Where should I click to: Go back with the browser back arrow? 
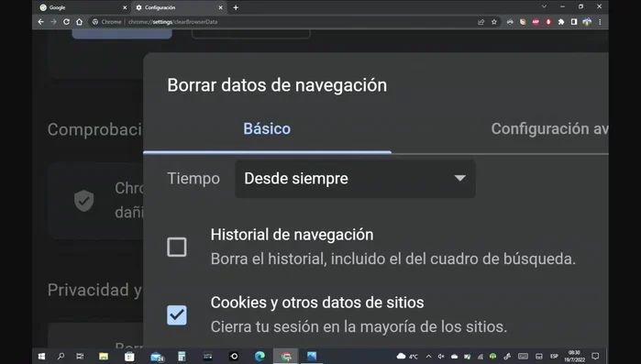pos(40,22)
